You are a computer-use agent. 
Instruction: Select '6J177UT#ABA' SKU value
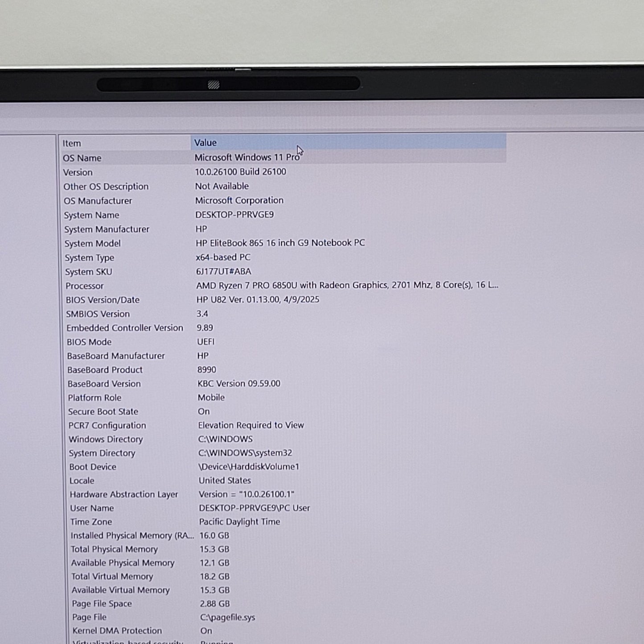point(224,271)
